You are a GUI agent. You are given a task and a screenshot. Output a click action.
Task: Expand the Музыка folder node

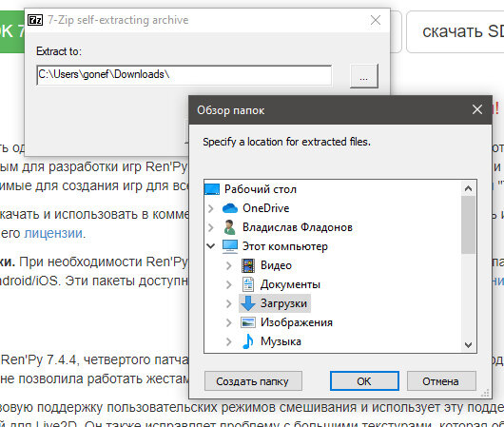(229, 341)
